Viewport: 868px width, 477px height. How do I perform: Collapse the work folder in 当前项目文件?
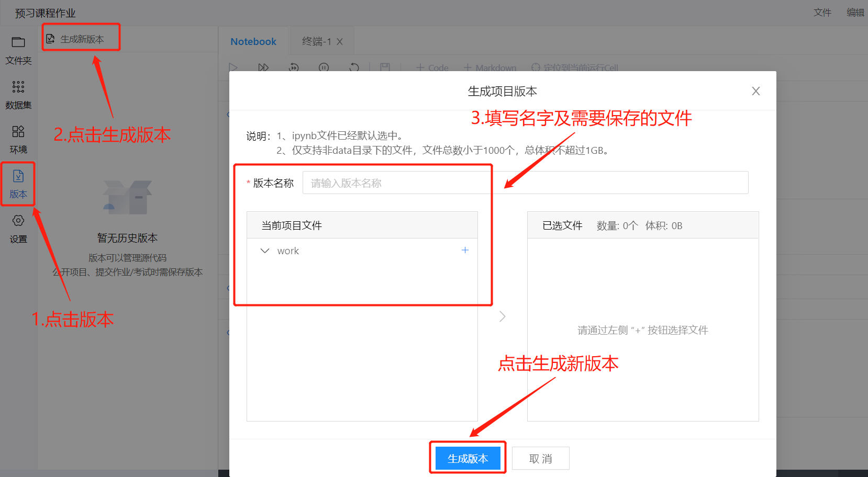tap(265, 251)
